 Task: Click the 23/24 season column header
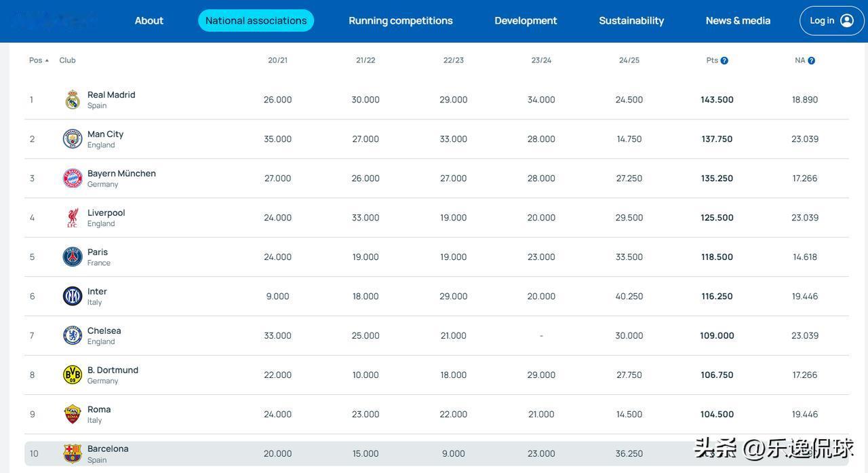click(x=541, y=60)
